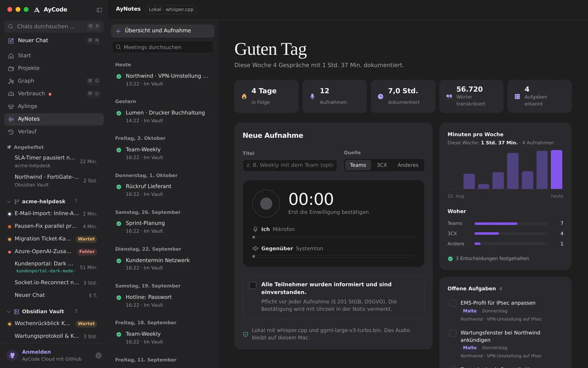Click the Titel input field

pos(290,165)
